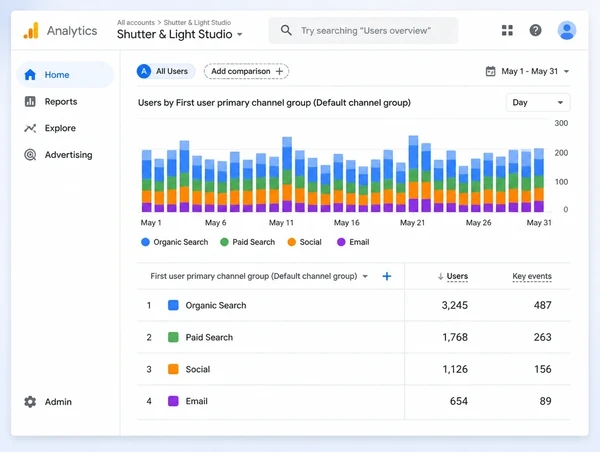This screenshot has height=452, width=600.
Task: Click the search magnifier icon
Action: point(286,30)
